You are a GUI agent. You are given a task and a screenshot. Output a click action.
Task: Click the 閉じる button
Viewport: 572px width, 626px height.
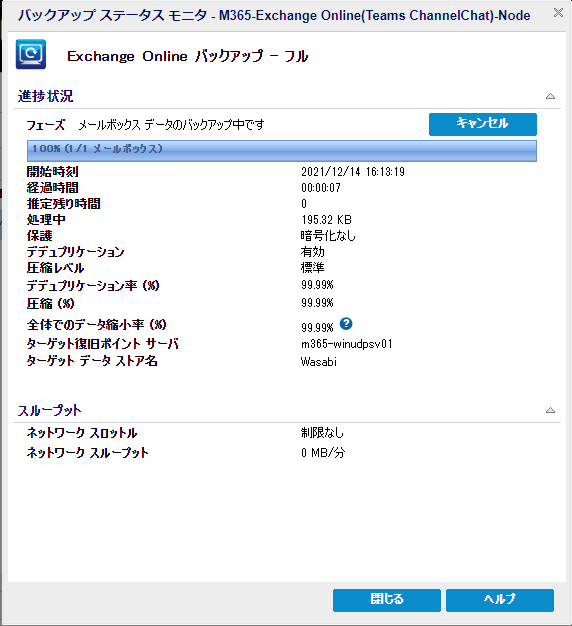click(387, 600)
